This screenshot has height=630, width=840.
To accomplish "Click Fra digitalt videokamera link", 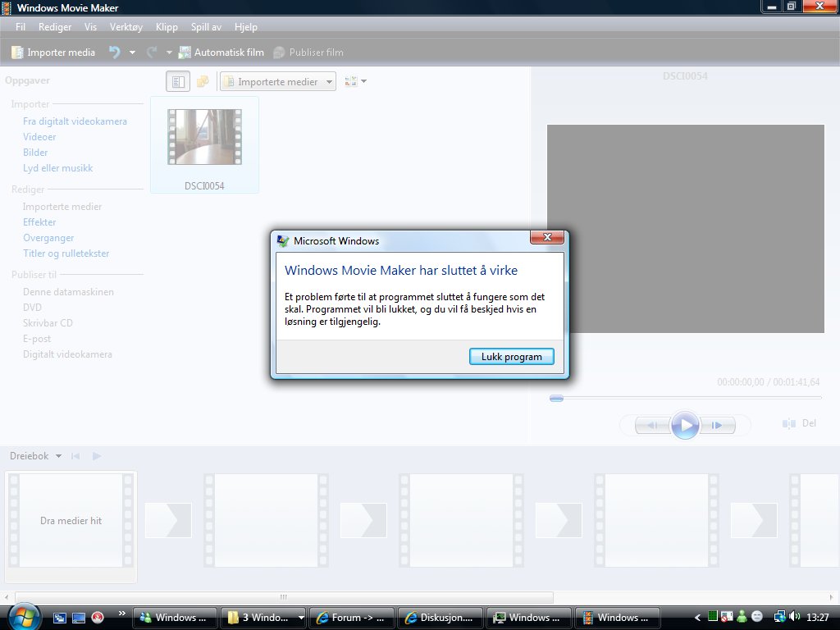I will pos(75,121).
